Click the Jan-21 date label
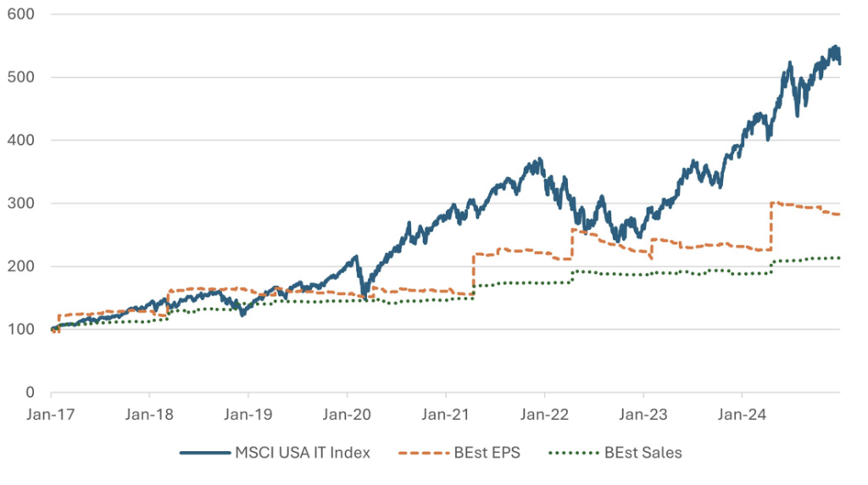 pos(446,416)
